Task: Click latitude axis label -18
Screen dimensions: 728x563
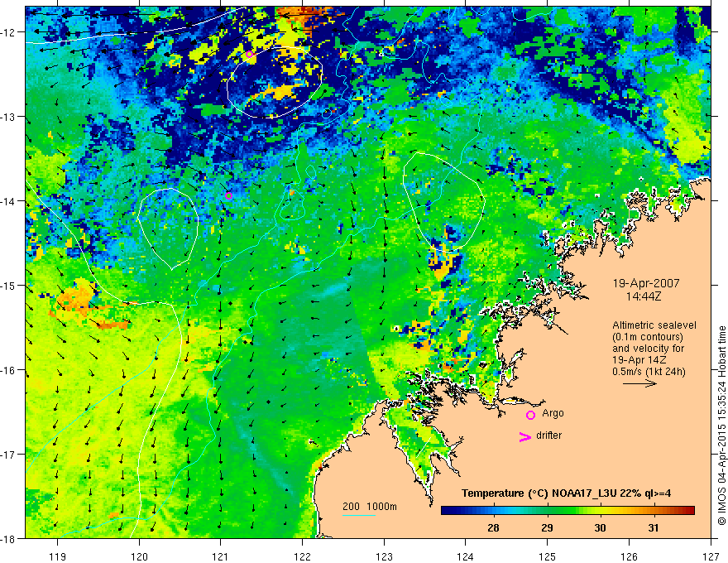Action: point(8,539)
